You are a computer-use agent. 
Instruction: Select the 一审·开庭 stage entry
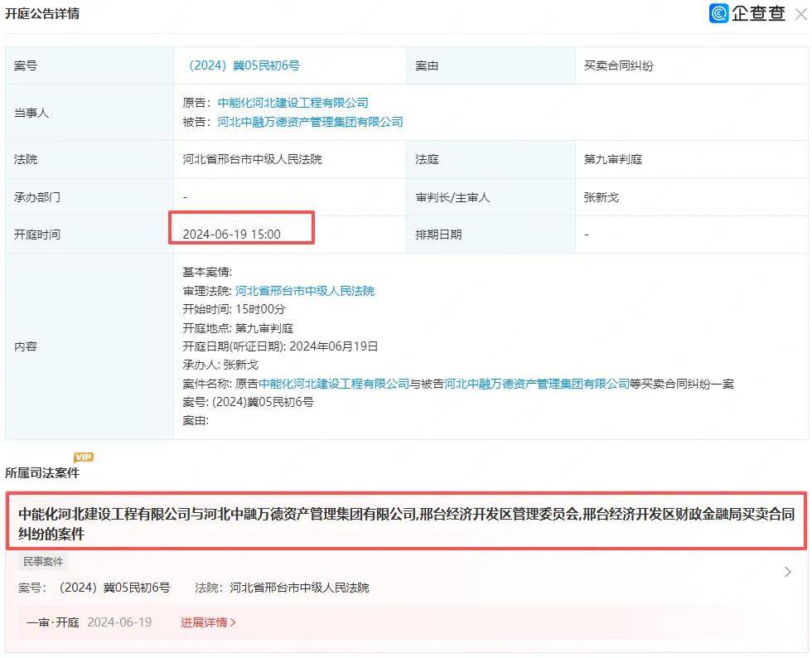click(x=52, y=622)
